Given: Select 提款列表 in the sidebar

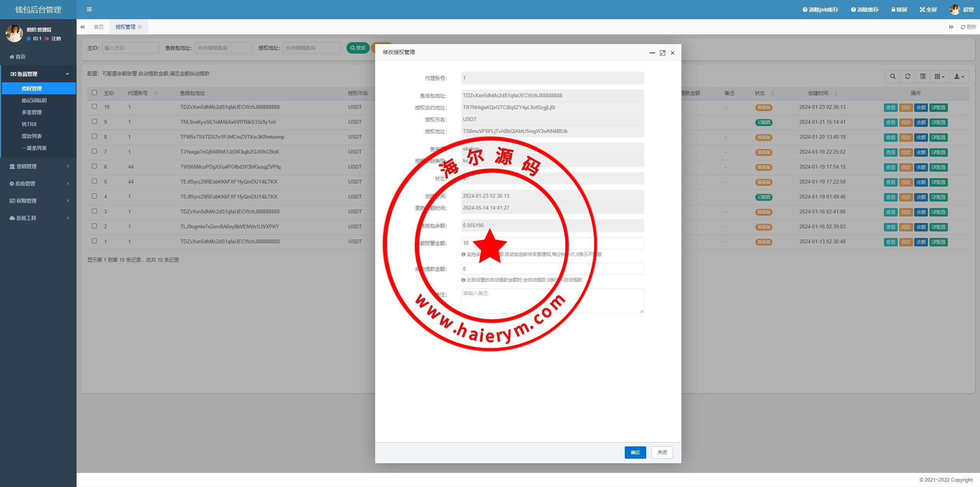Looking at the screenshot, I should point(32,136).
